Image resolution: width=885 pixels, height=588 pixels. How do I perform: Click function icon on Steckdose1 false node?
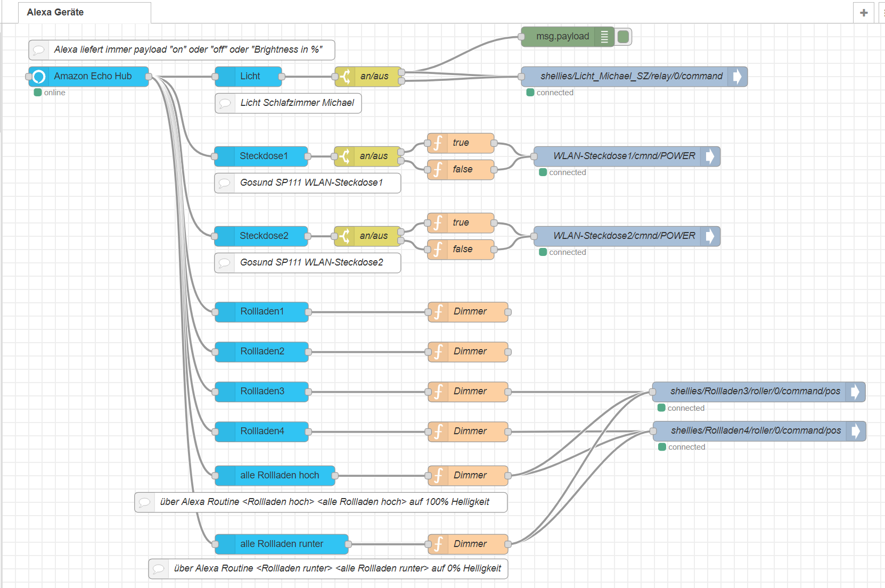(438, 170)
